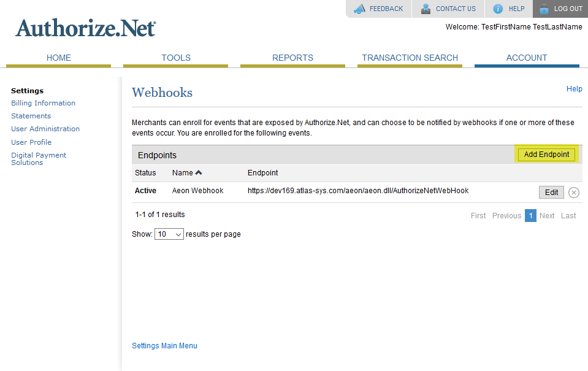Remove the Aeon Webhook endpoint

[x=573, y=192]
